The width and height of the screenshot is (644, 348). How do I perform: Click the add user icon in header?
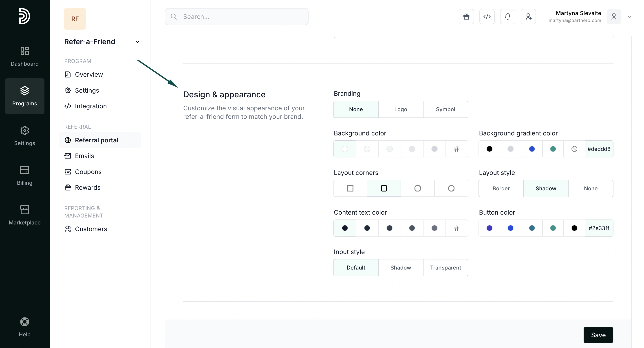(x=528, y=16)
